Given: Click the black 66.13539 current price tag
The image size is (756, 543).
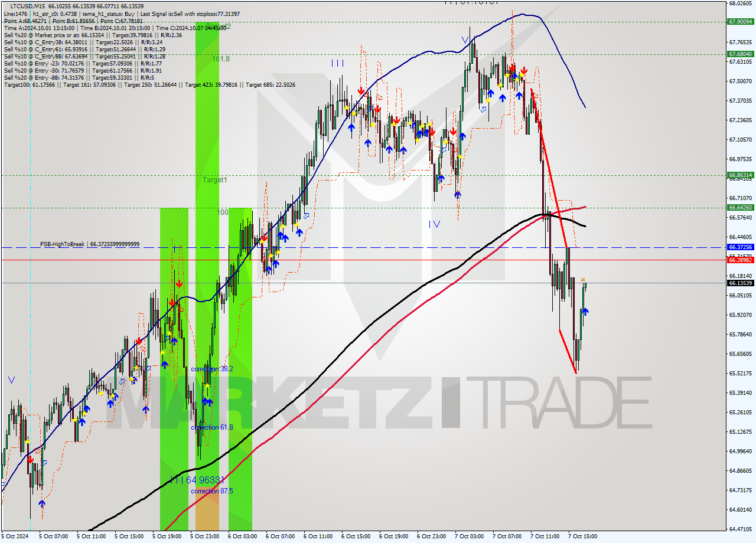Looking at the screenshot, I should pyautogui.click(x=740, y=283).
